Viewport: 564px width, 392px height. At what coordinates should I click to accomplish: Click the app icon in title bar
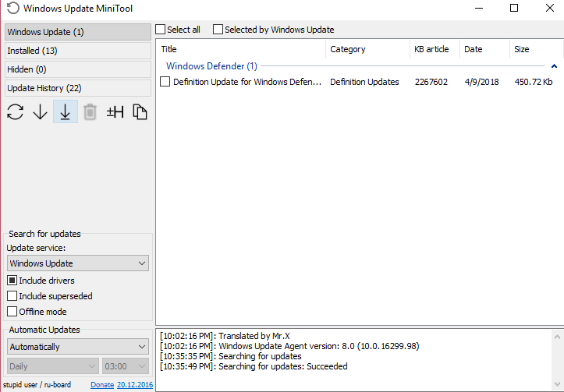(12, 9)
